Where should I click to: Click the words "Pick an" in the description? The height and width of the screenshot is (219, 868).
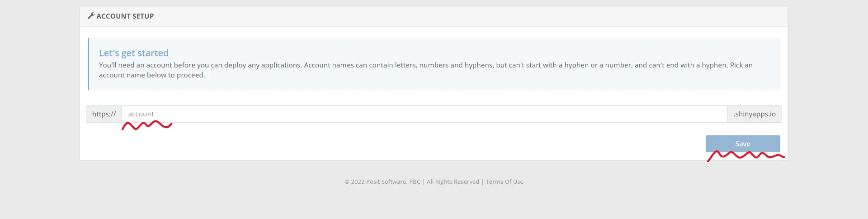[741, 65]
